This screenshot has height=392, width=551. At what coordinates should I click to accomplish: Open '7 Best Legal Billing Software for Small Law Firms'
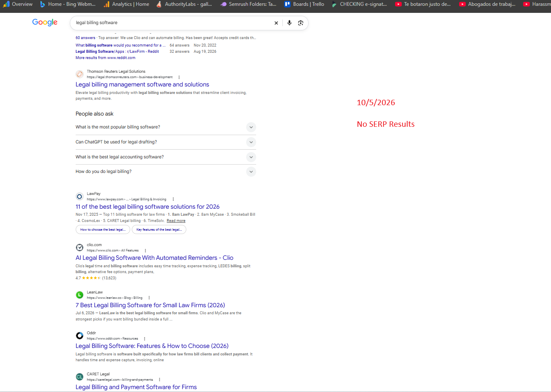point(150,305)
